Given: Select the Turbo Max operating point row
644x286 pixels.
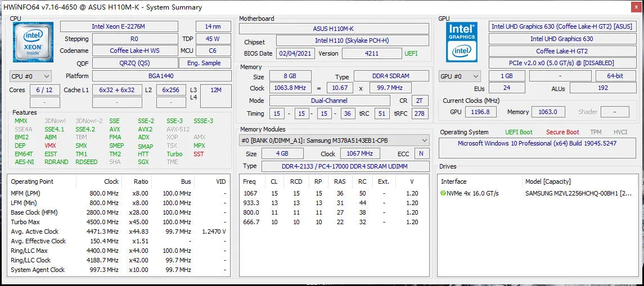Looking at the screenshot, I should (119, 222).
